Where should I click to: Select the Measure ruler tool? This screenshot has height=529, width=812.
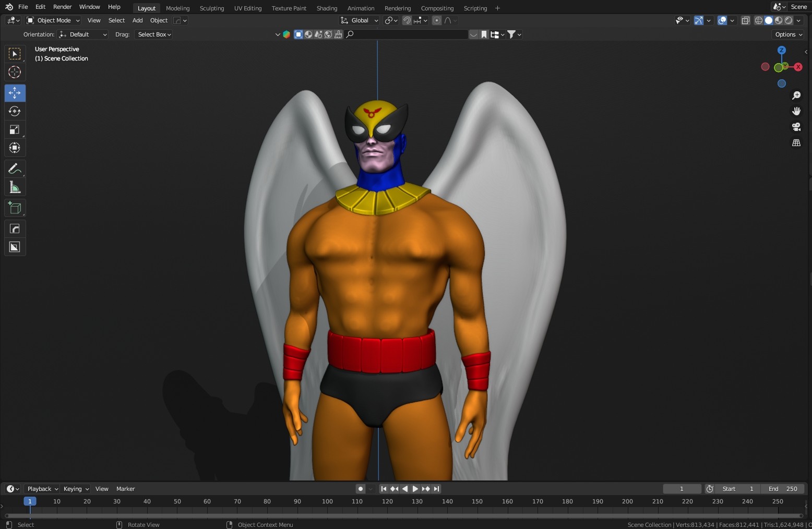(x=15, y=187)
